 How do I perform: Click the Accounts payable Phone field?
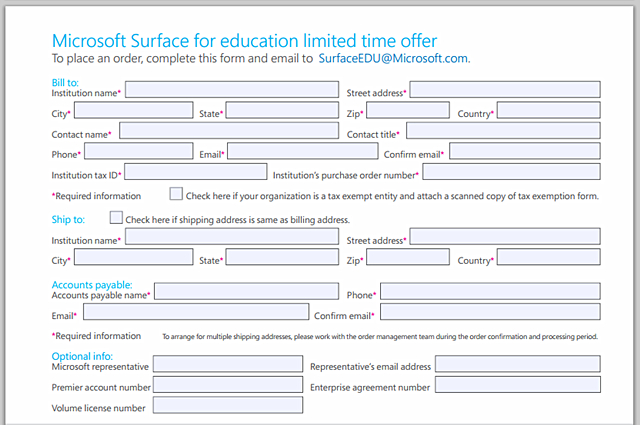tap(490, 292)
